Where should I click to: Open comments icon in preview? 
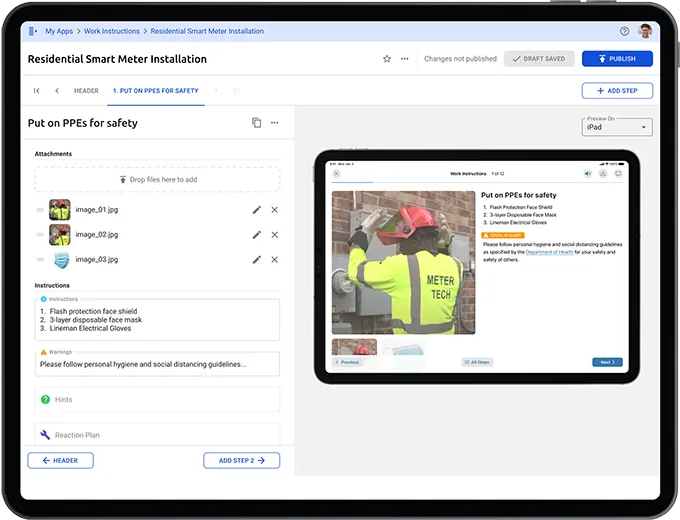(x=618, y=173)
